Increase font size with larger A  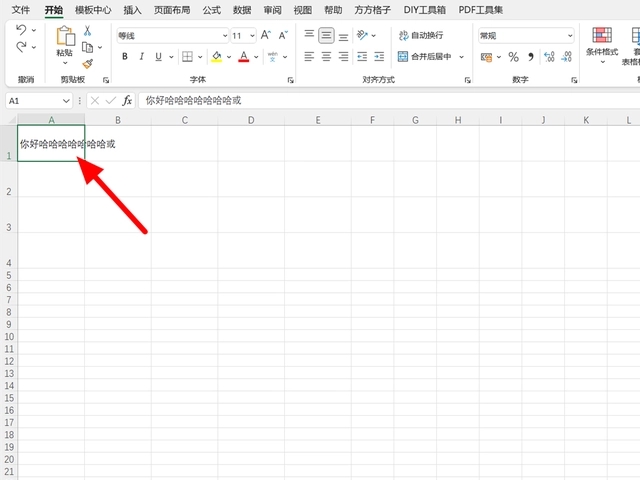[x=266, y=35]
